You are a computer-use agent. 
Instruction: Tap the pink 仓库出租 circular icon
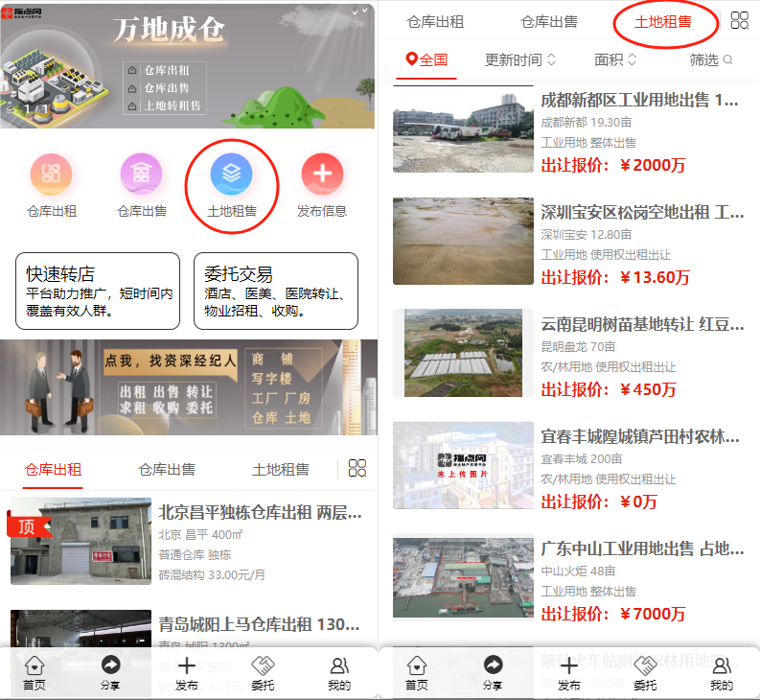tap(51, 175)
